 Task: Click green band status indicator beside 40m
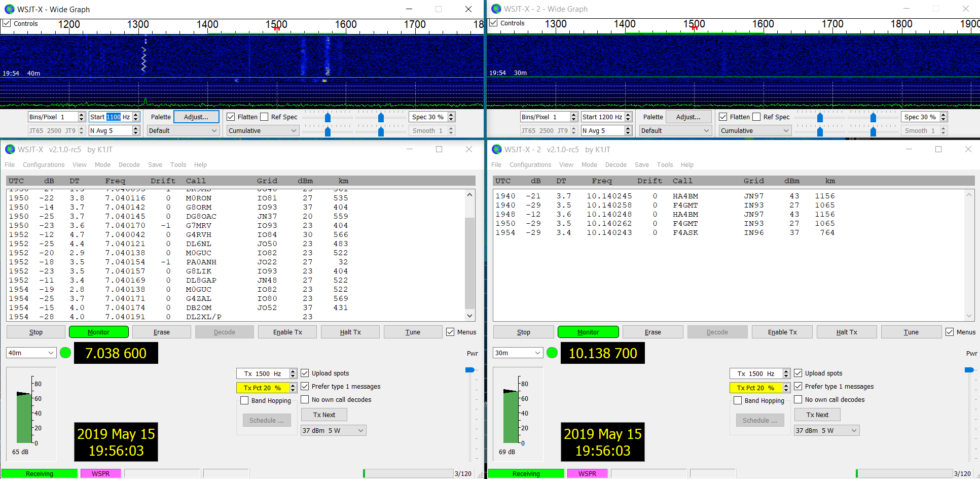(65, 353)
